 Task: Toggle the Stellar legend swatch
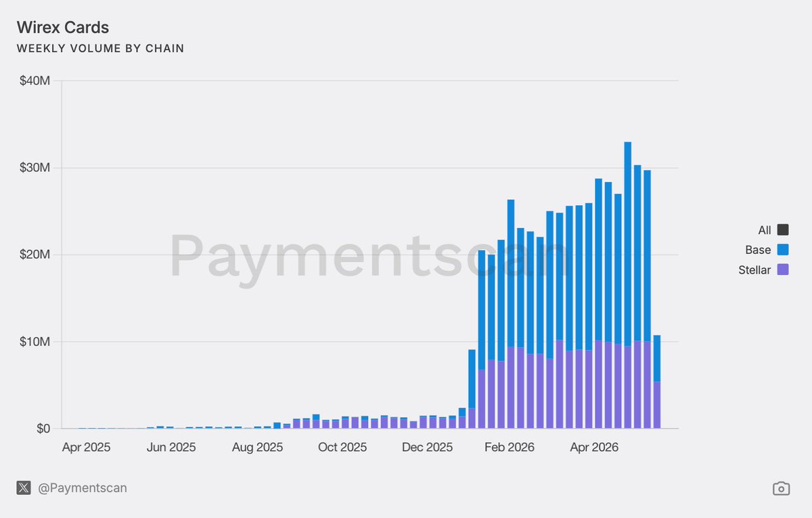click(783, 270)
